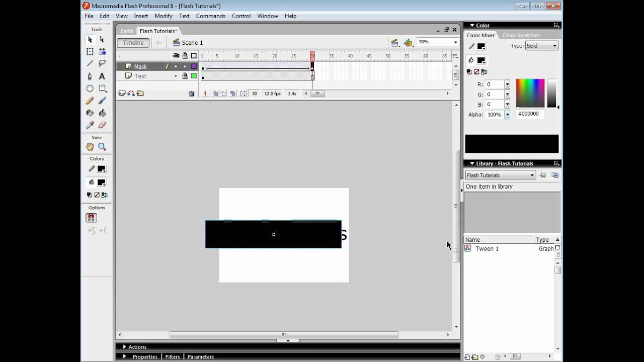Open the Edit Symbols icon menu

409,43
